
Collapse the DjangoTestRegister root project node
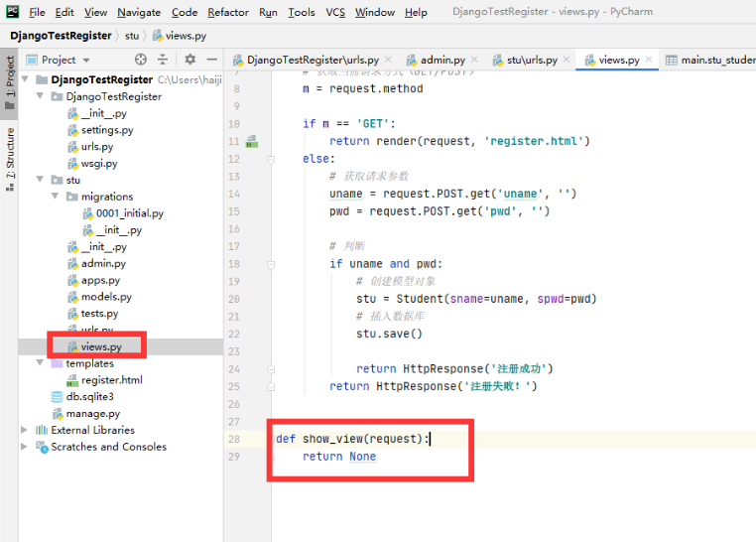(25, 79)
